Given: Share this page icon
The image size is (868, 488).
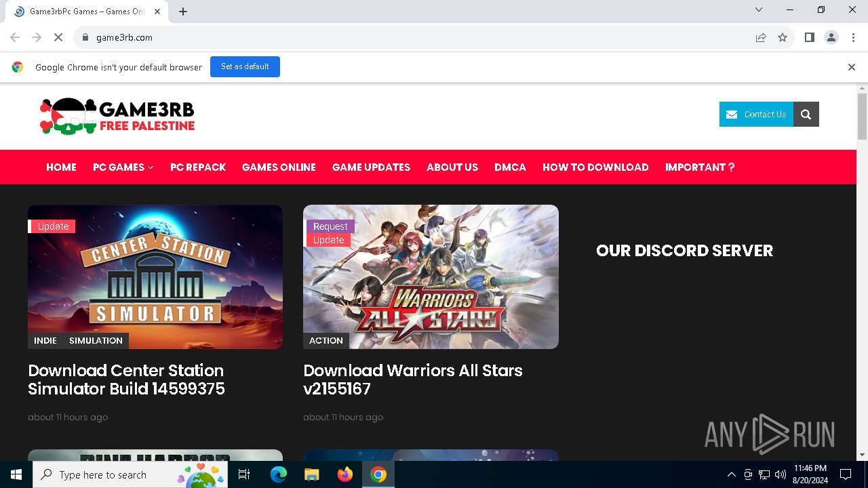Looking at the screenshot, I should click(761, 37).
